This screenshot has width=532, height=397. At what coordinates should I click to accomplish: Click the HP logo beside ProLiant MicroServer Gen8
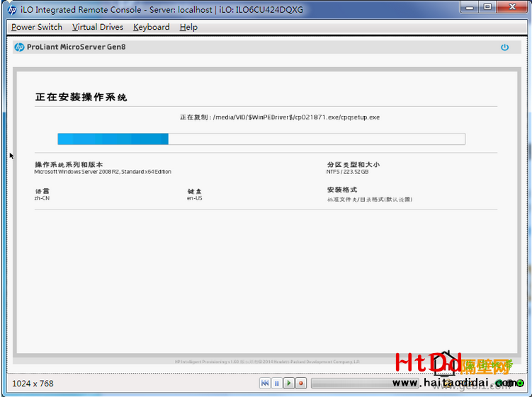click(19, 47)
